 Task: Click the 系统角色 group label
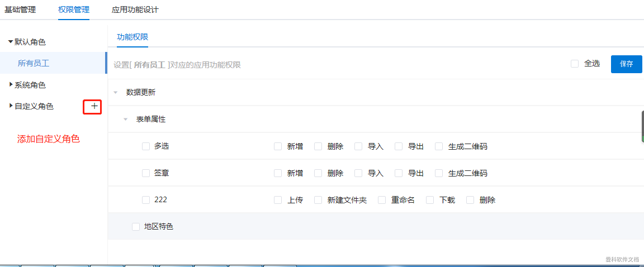30,85
